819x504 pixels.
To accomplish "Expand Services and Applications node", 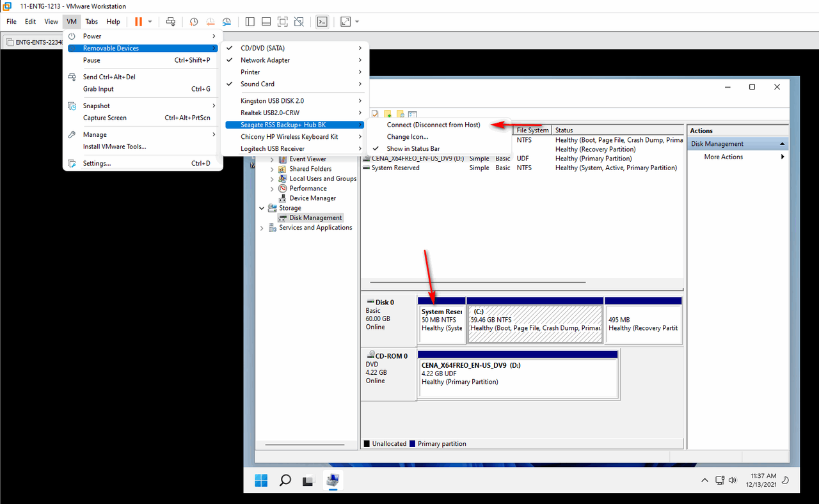I will pyautogui.click(x=262, y=228).
